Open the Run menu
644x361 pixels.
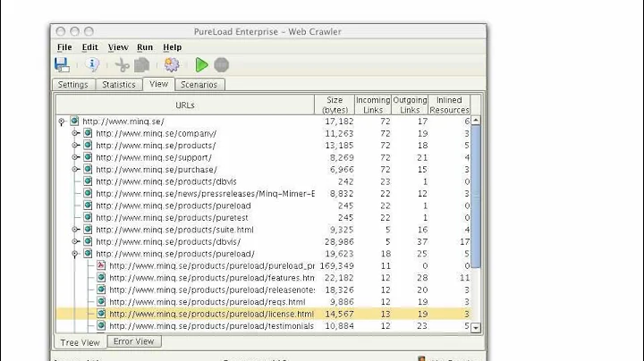(x=145, y=47)
